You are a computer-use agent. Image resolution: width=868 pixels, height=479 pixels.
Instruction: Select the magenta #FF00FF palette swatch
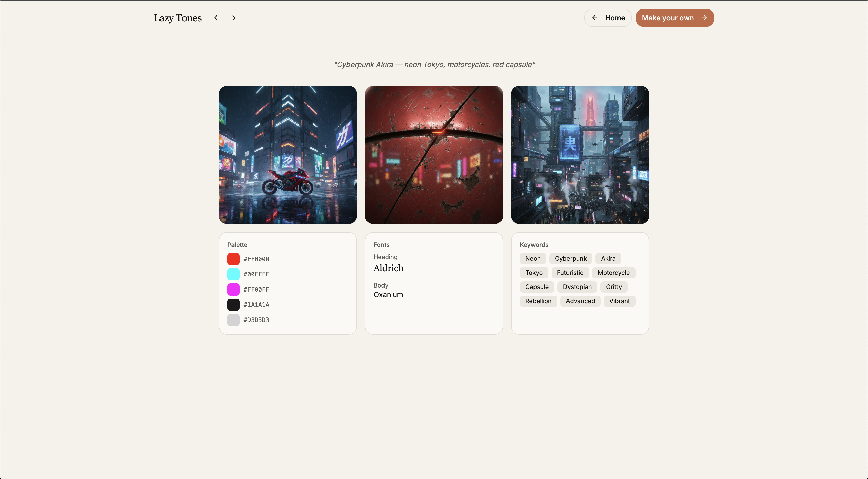pyautogui.click(x=233, y=289)
